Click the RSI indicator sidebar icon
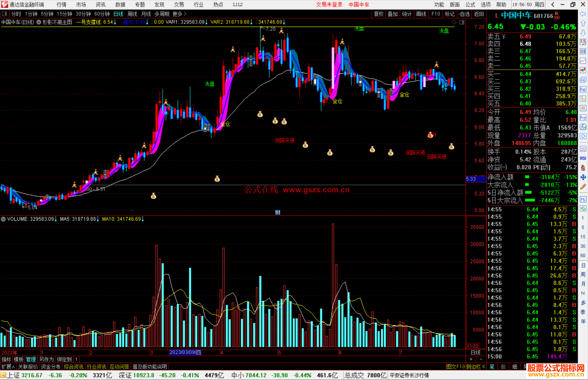 (583, 158)
